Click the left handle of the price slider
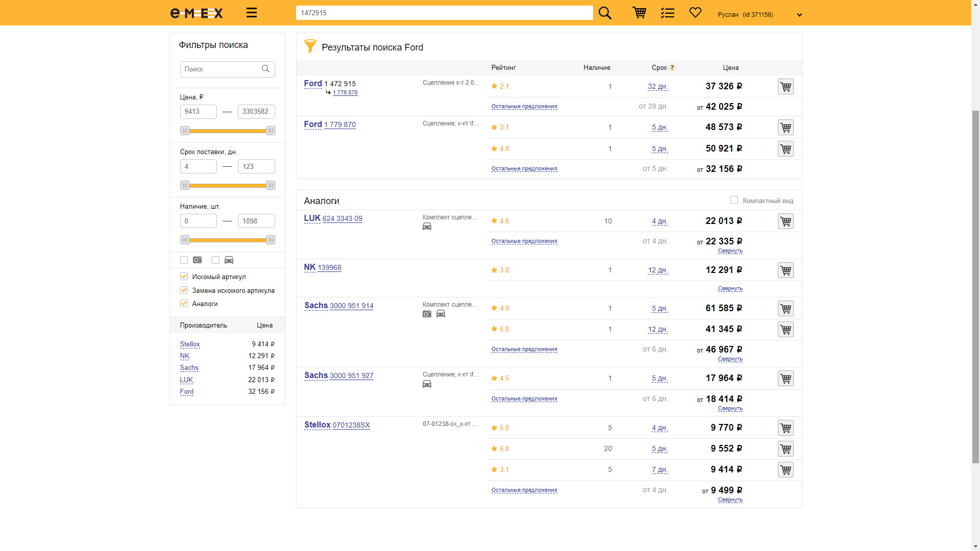 [185, 131]
